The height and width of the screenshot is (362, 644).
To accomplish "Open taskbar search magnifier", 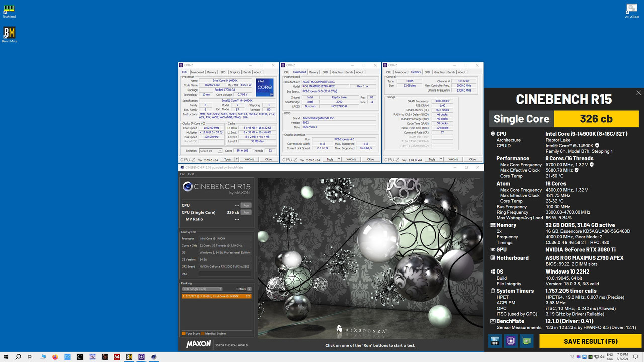I will pyautogui.click(x=18, y=357).
